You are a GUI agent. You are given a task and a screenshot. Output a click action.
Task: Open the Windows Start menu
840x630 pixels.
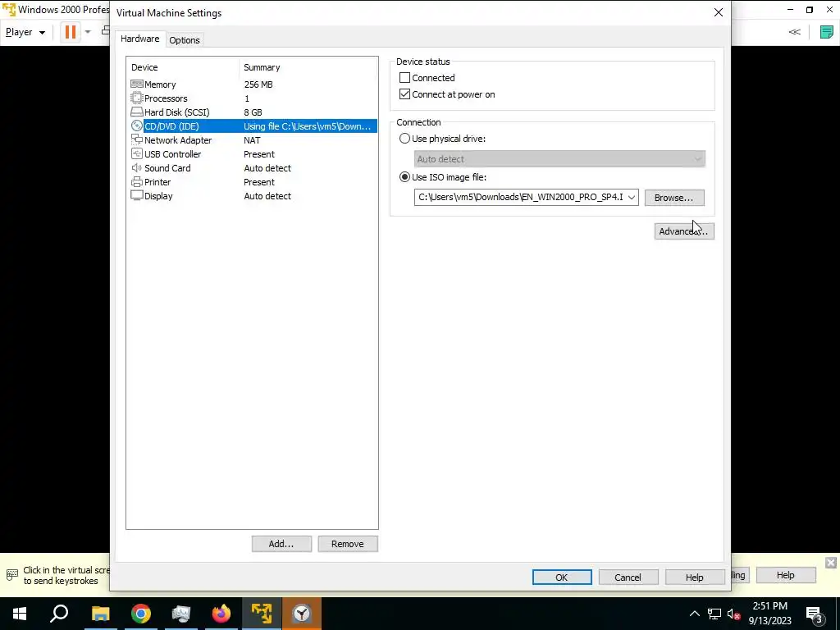[x=20, y=614]
